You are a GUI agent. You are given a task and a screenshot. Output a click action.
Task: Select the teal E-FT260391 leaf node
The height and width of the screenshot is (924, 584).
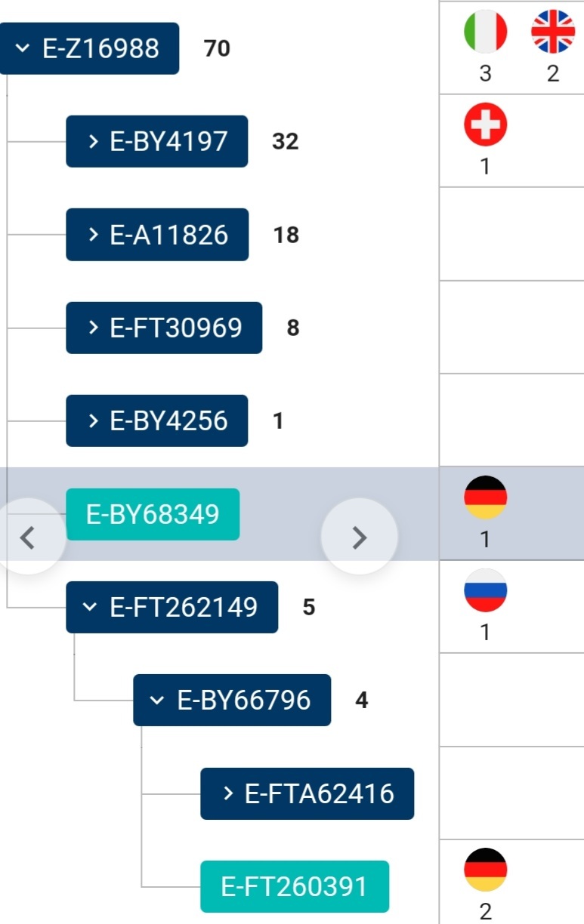tap(295, 886)
